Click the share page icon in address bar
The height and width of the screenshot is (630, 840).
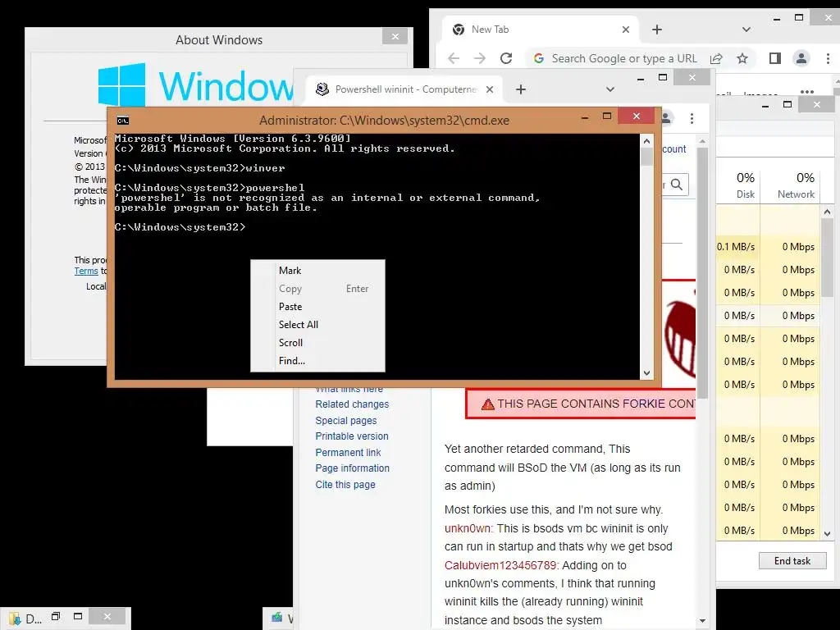click(x=716, y=58)
